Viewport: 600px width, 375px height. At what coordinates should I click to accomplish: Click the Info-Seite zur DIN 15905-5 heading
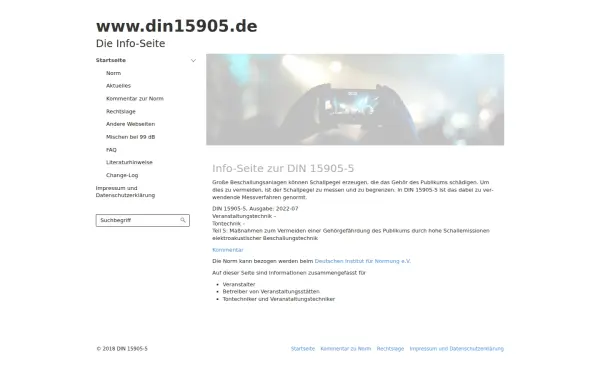click(x=283, y=168)
